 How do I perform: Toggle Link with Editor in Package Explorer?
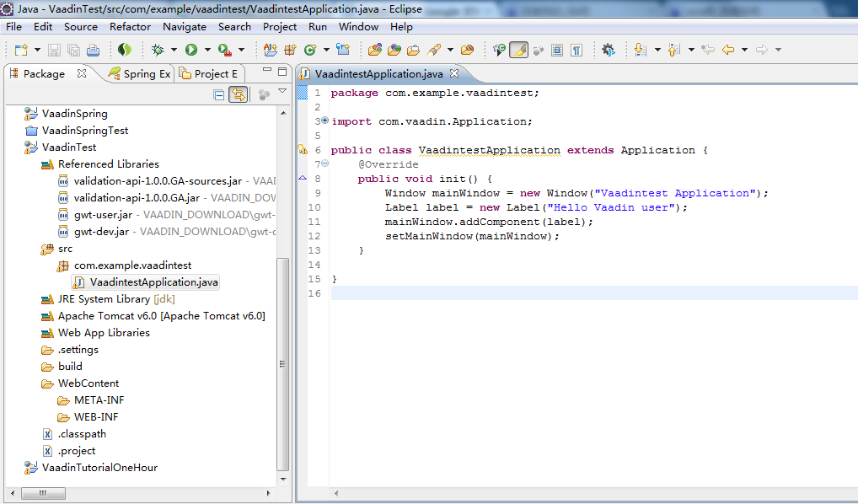(238, 94)
